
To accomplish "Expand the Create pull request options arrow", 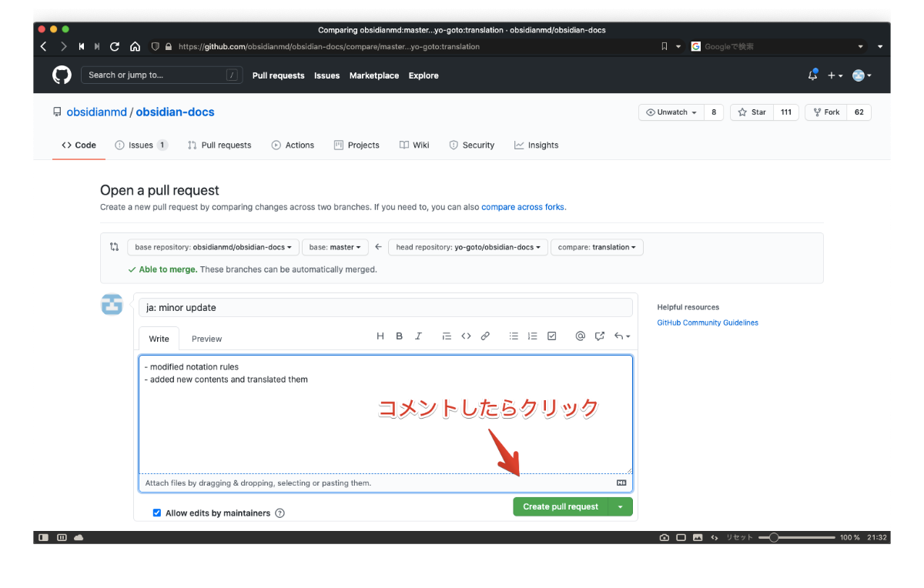I will coord(621,506).
